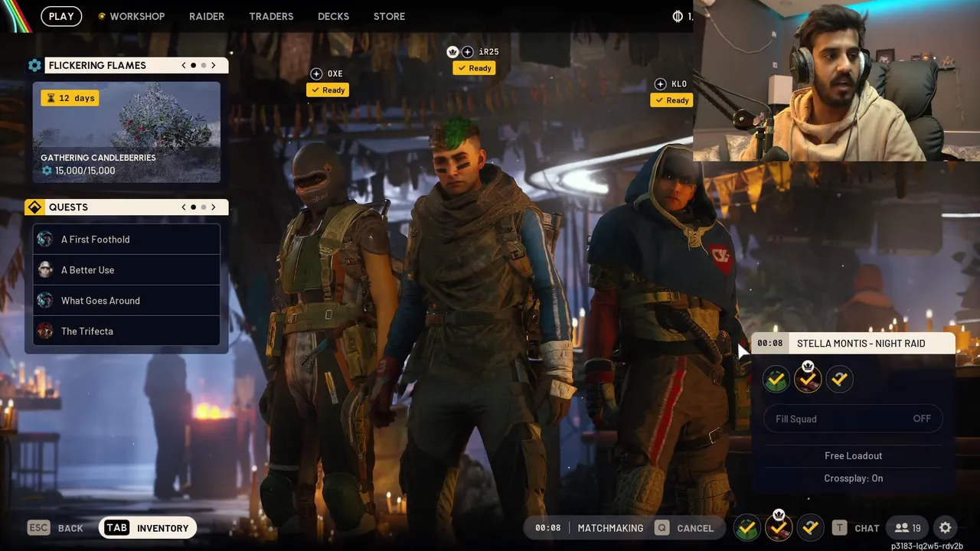980x551 pixels.
Task: Switch to the RAIDER tab
Action: click(x=207, y=16)
